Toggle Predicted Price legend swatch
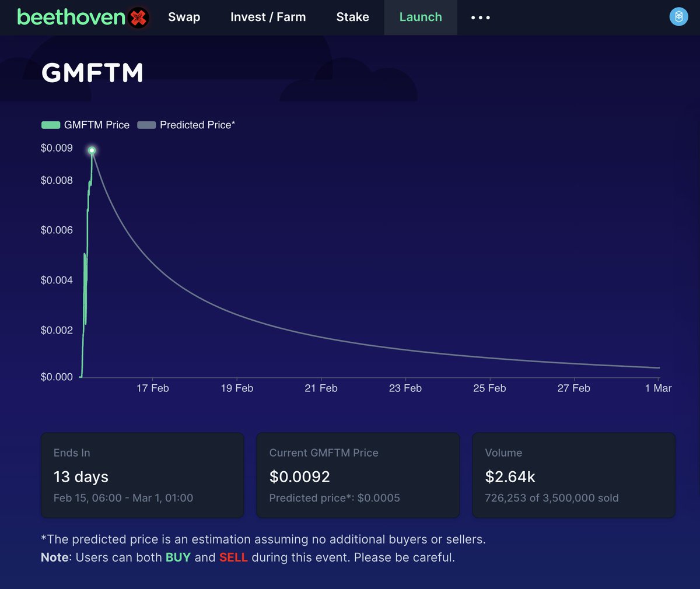 146,125
